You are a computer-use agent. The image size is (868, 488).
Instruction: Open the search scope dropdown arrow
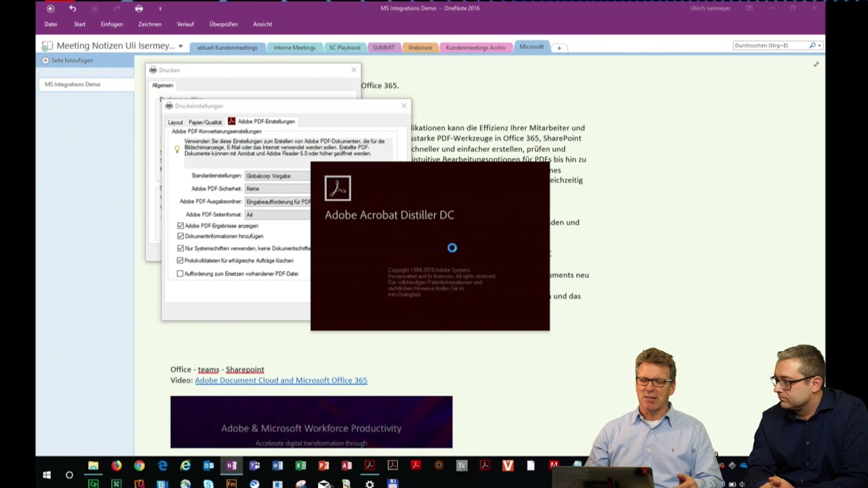tap(819, 45)
